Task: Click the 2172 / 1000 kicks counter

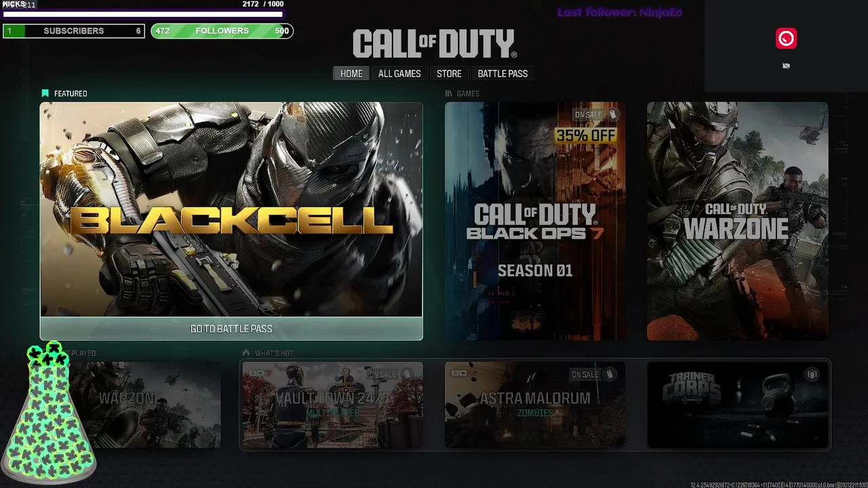Action: point(263,4)
